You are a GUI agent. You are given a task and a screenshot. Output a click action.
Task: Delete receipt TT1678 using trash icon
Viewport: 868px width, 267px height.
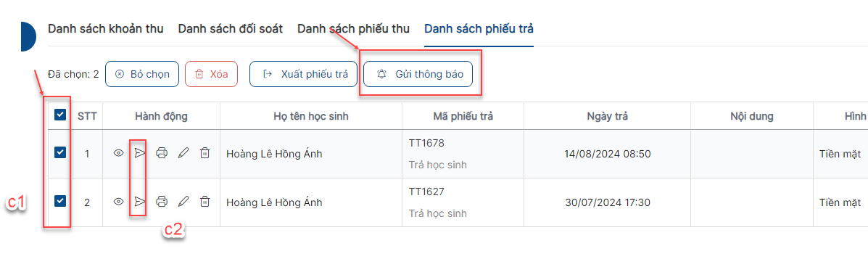click(204, 153)
